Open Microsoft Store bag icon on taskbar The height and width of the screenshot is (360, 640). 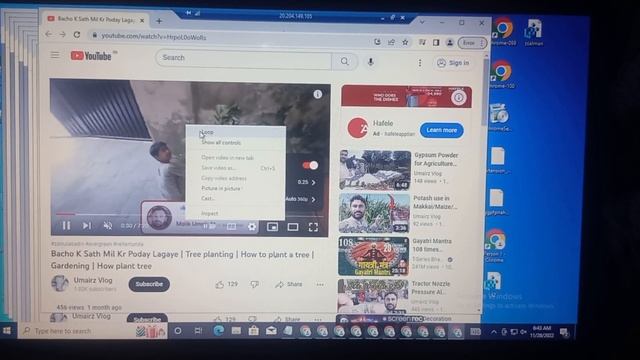253,331
